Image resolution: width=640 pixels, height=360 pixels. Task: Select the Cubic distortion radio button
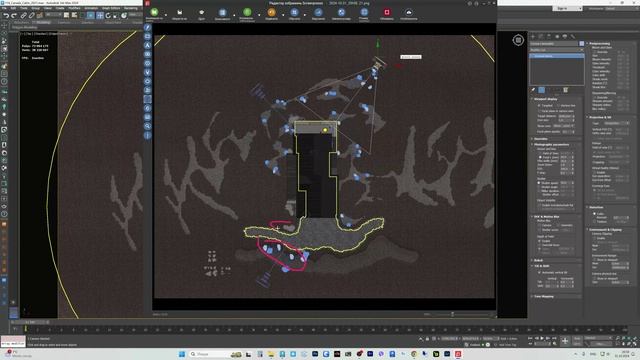click(594, 213)
